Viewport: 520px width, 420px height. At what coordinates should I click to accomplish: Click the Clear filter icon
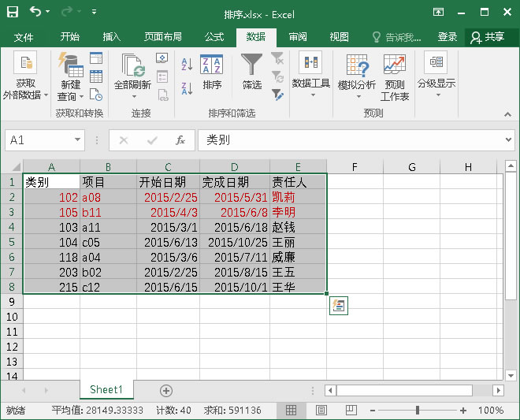(x=277, y=58)
